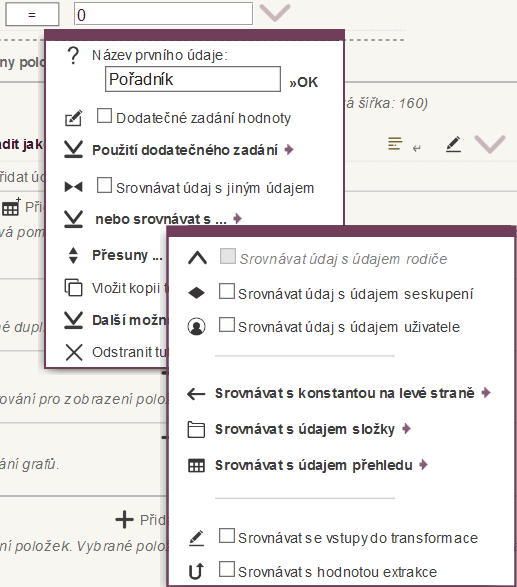Click the table grid icon for údajem přehledu
The image size is (517, 587).
pos(196,465)
